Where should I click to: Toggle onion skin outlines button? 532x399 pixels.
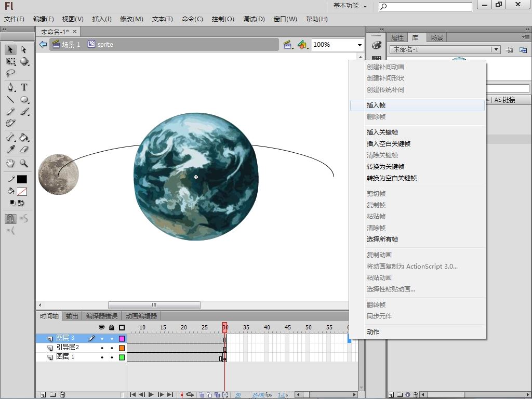pyautogui.click(x=209, y=395)
